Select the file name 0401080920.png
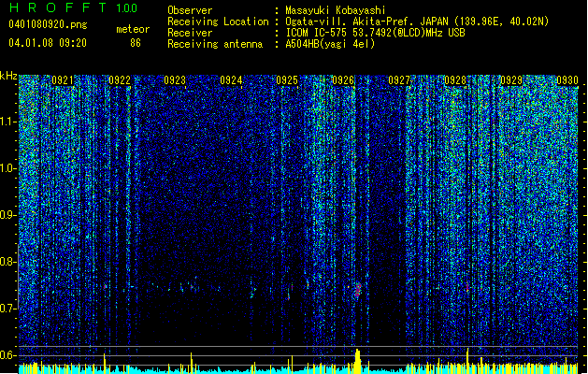 [x=48, y=24]
